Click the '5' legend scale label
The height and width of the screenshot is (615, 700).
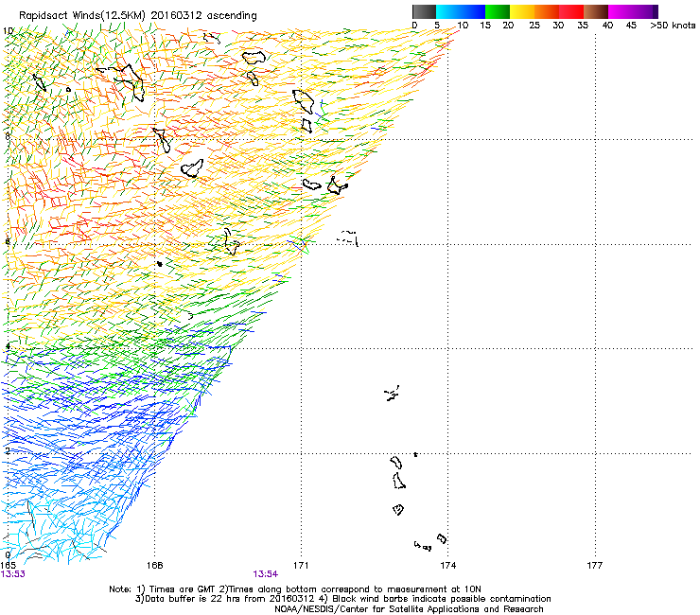(437, 25)
